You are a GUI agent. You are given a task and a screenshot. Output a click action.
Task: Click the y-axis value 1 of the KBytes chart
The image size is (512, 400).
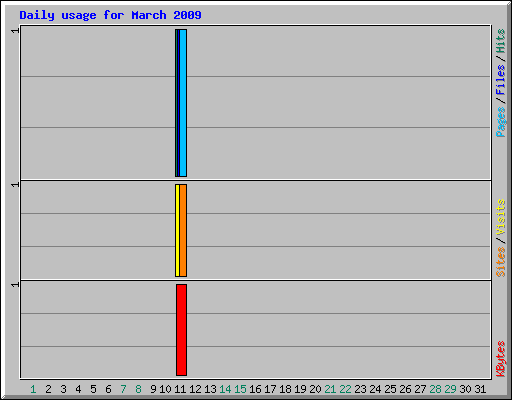[x=15, y=285]
